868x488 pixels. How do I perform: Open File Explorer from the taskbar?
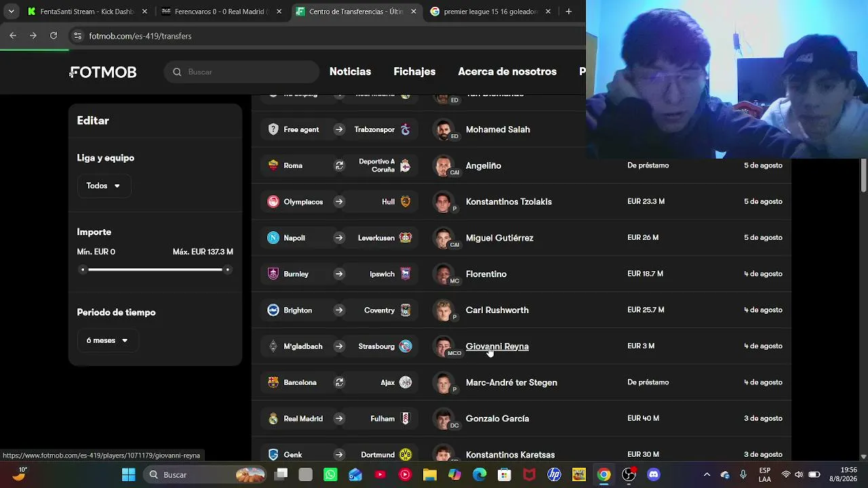tap(430, 474)
